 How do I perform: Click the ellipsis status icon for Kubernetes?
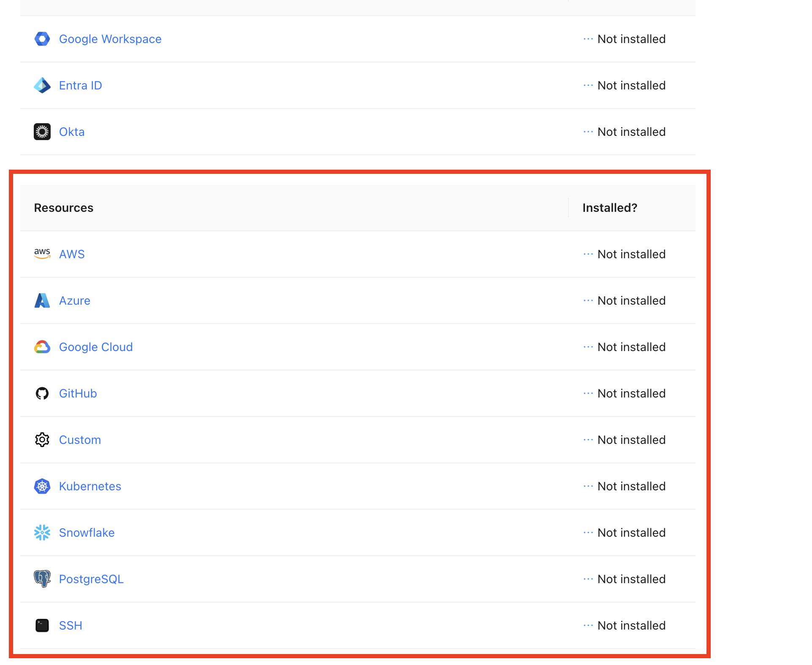[588, 486]
